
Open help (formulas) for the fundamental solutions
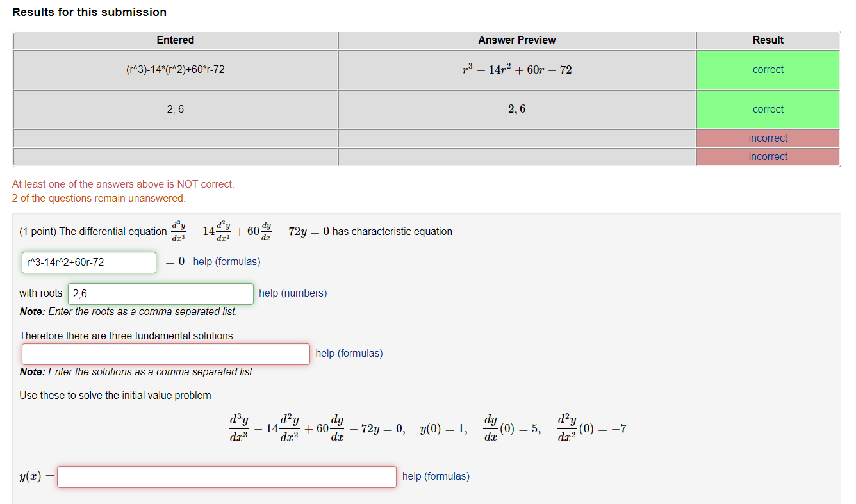point(349,353)
